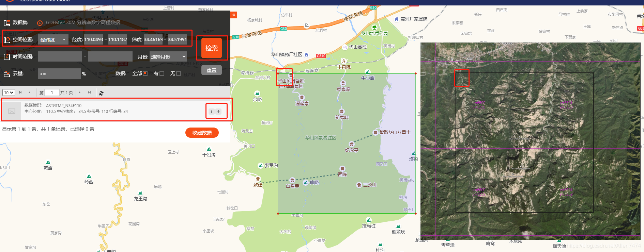This screenshot has height=252, width=644.
Task: Click the 华山风景名胜区 map label
Action: pyautogui.click(x=321, y=138)
